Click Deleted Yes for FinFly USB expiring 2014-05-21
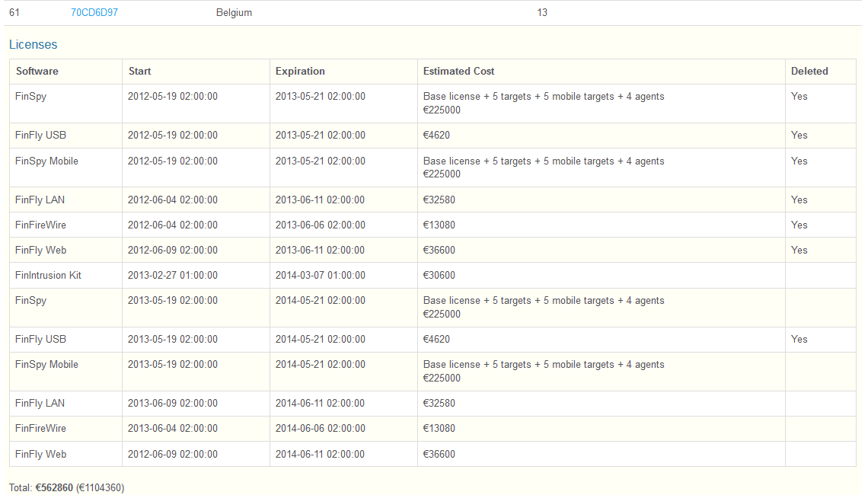Image resolution: width=868 pixels, height=495 pixels. (799, 340)
